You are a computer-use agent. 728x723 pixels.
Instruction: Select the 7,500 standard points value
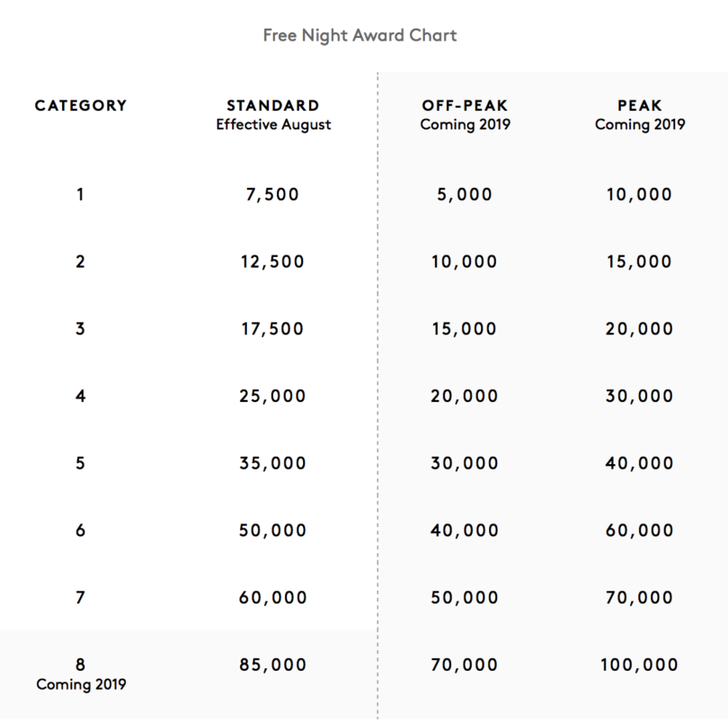pyautogui.click(x=273, y=194)
